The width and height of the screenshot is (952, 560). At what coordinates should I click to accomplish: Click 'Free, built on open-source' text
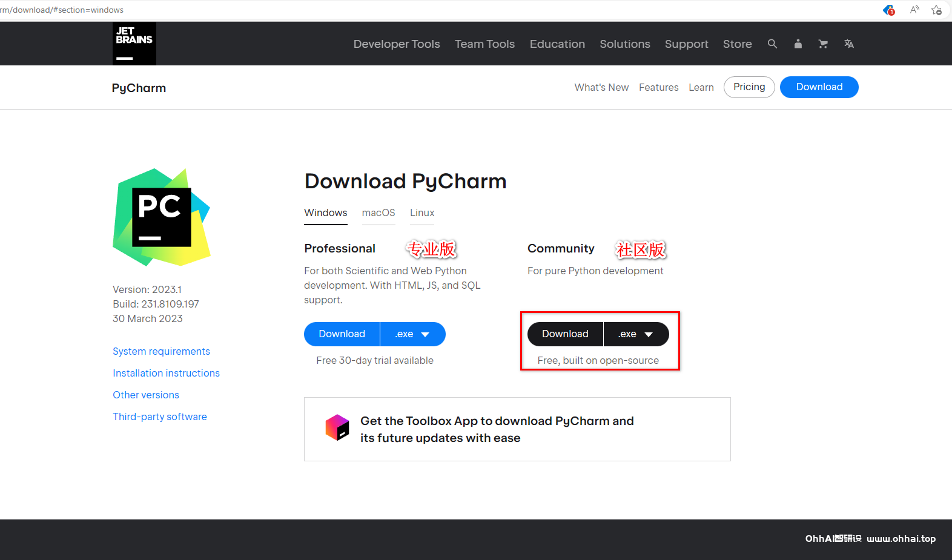[598, 360]
